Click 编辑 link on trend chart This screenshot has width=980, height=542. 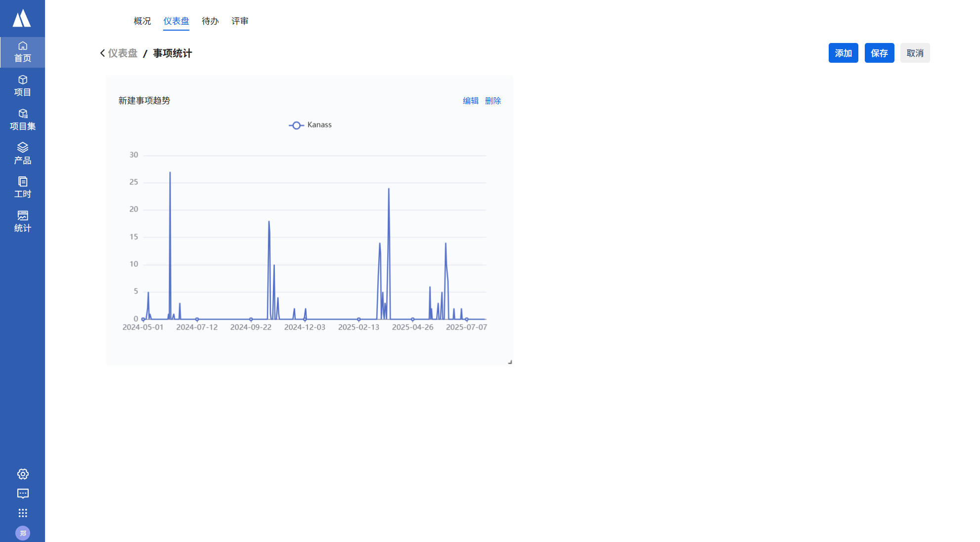click(470, 101)
